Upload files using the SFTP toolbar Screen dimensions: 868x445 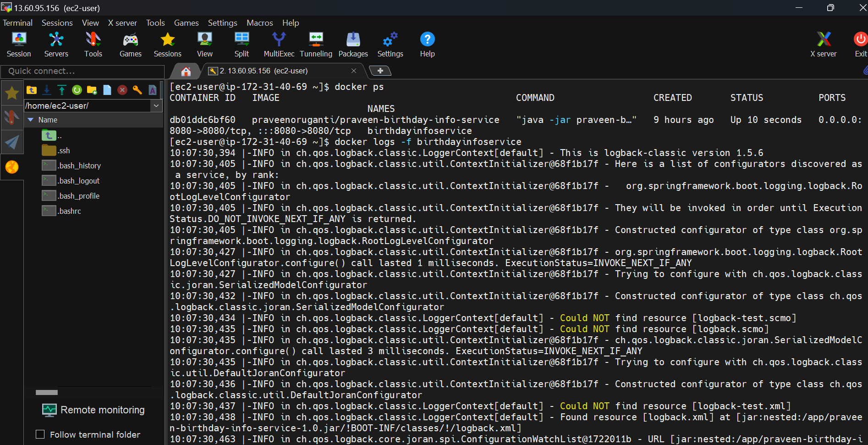[x=62, y=90]
